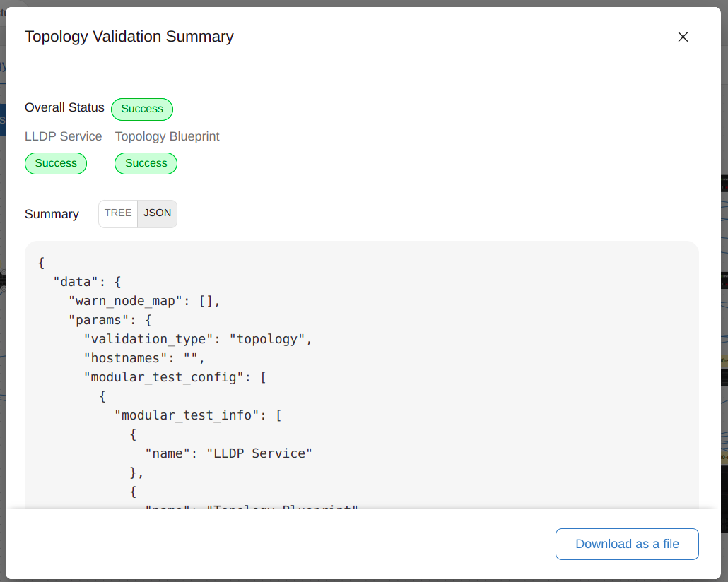
Task: Click the "warn_node_map": [] line
Action: [x=144, y=301]
